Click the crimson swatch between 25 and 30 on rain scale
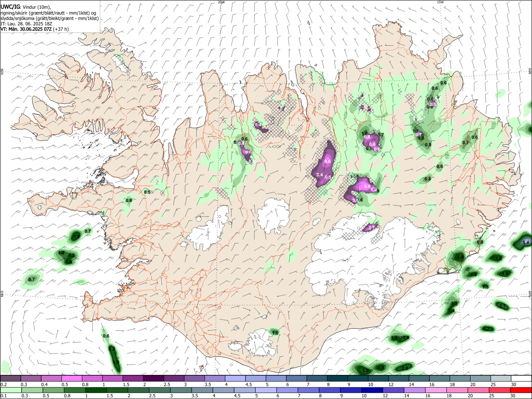 (500, 390)
